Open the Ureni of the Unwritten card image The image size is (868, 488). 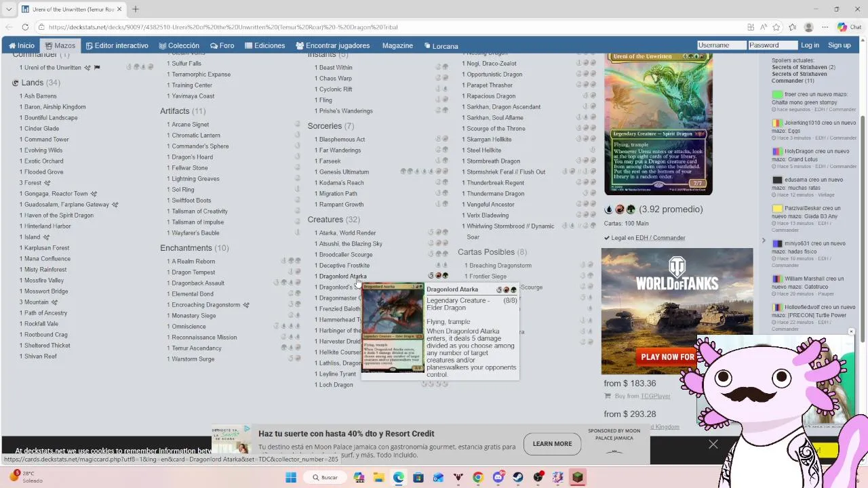(658, 124)
